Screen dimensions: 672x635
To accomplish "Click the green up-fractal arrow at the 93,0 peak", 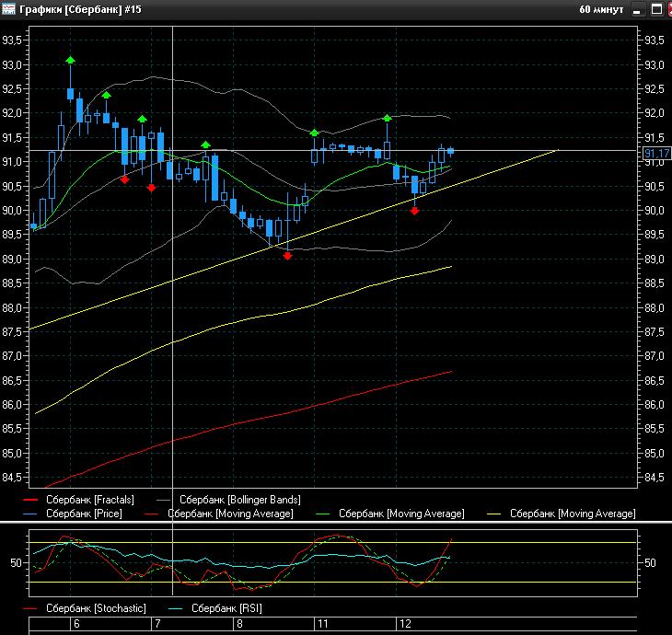I will (71, 60).
